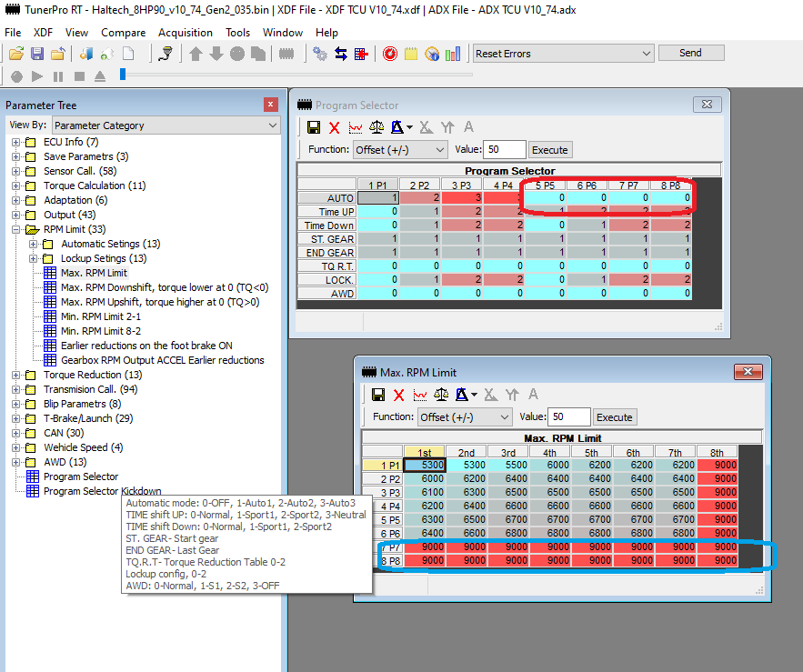This screenshot has height=672, width=803.
Task: Open the File menu
Action: click(13, 33)
